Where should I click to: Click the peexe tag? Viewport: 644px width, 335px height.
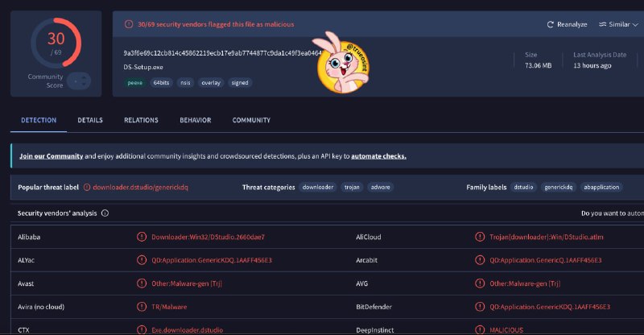tap(134, 83)
